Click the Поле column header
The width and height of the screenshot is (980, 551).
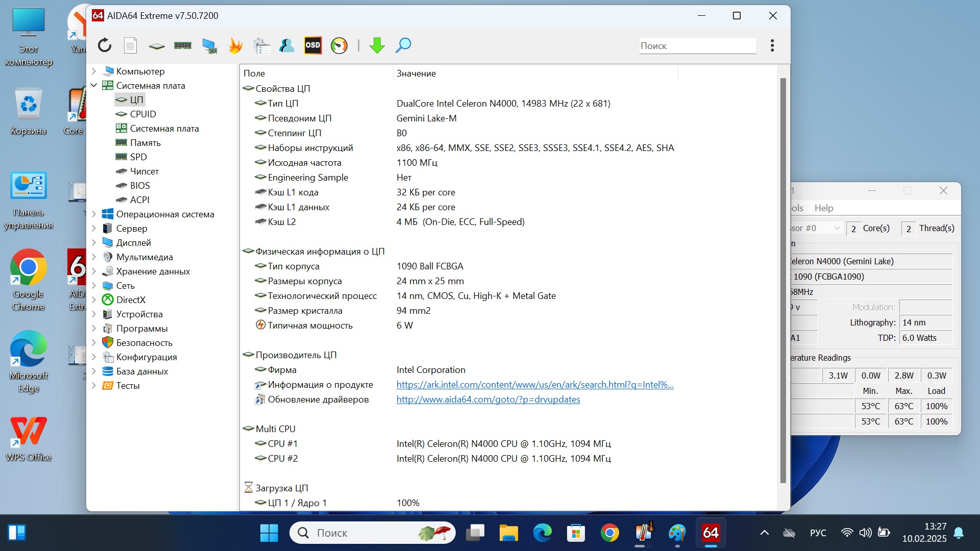pyautogui.click(x=316, y=73)
